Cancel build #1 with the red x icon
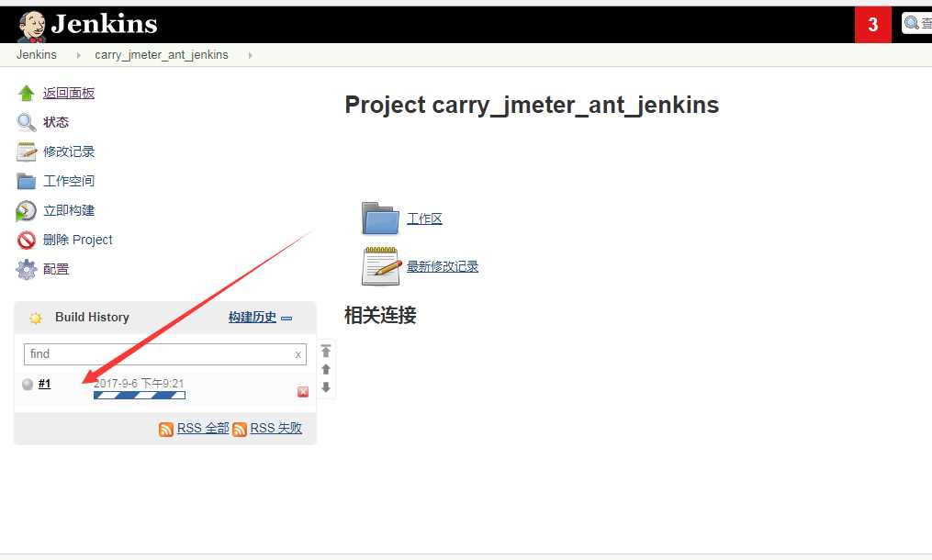 pos(303,391)
